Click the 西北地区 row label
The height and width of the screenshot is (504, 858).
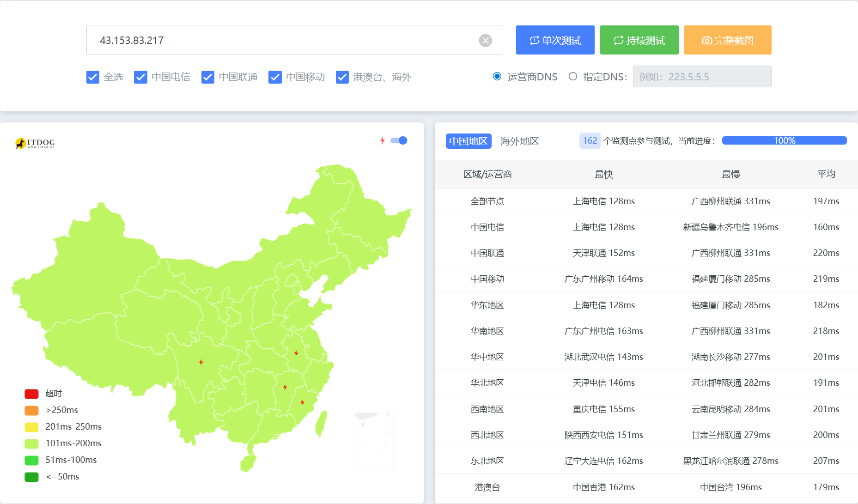pos(487,435)
